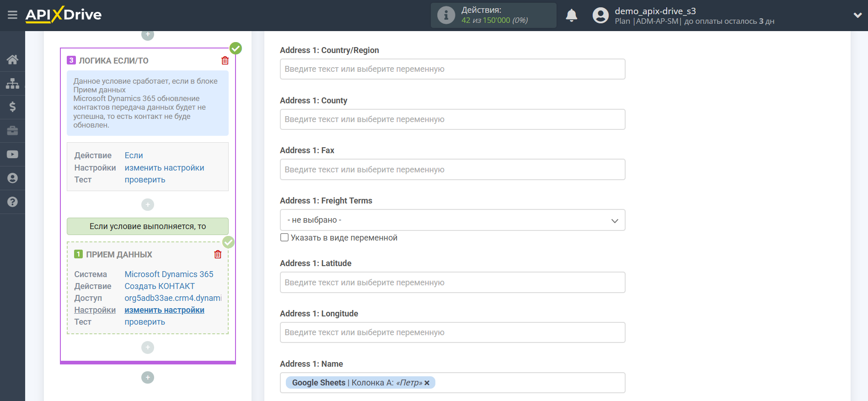Open briefcase icon in sidebar
Viewport: 868px width, 401px height.
[x=12, y=131]
